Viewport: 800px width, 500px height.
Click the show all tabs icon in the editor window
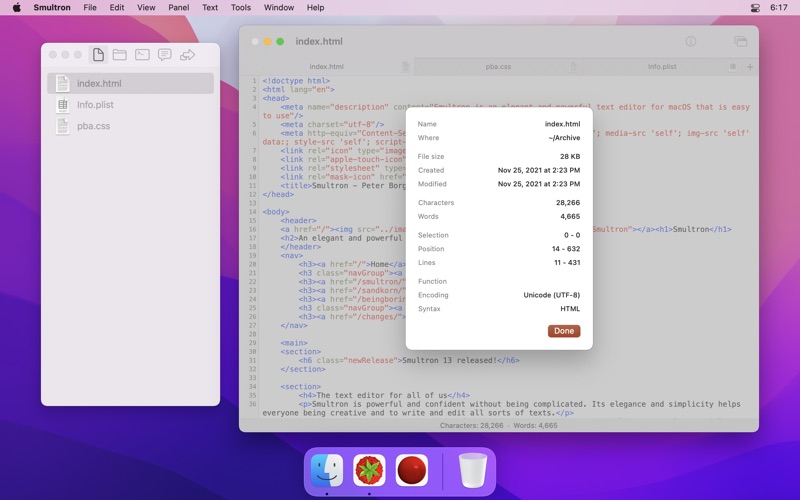click(740, 41)
